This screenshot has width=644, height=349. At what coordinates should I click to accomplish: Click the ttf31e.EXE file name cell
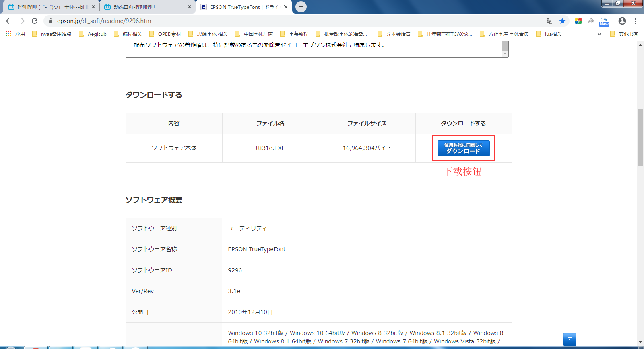(x=270, y=148)
